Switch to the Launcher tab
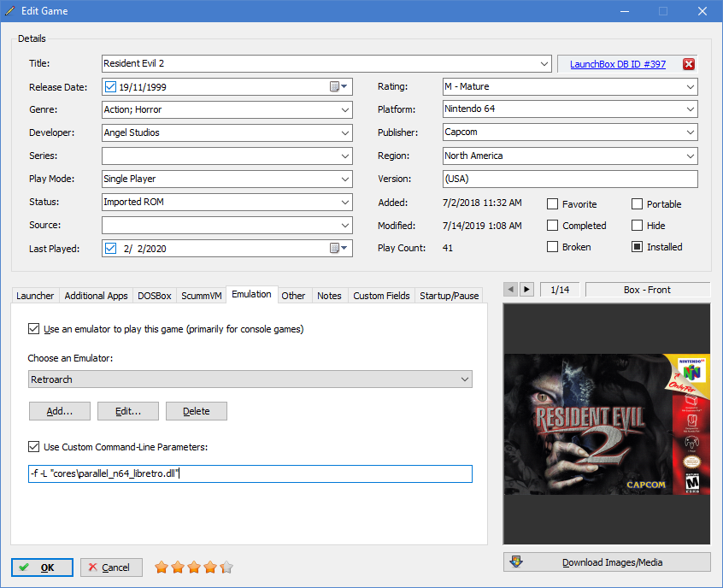The width and height of the screenshot is (723, 588). (35, 296)
